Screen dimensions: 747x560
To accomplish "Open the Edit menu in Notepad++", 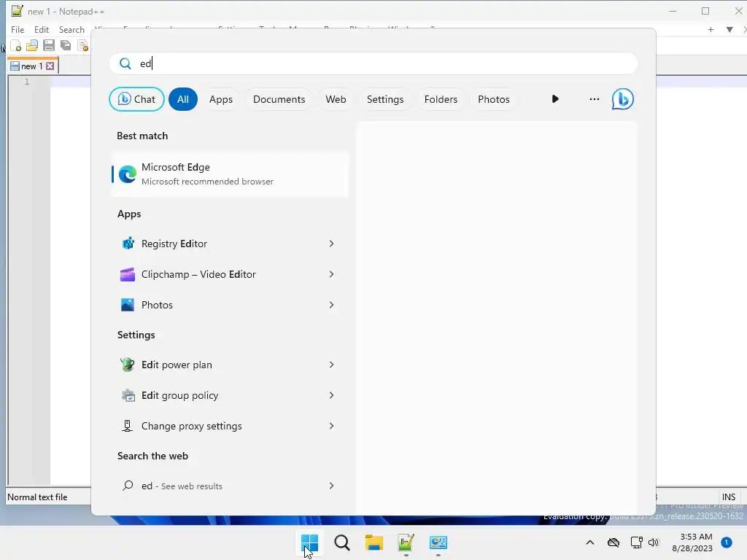I will pos(42,29).
